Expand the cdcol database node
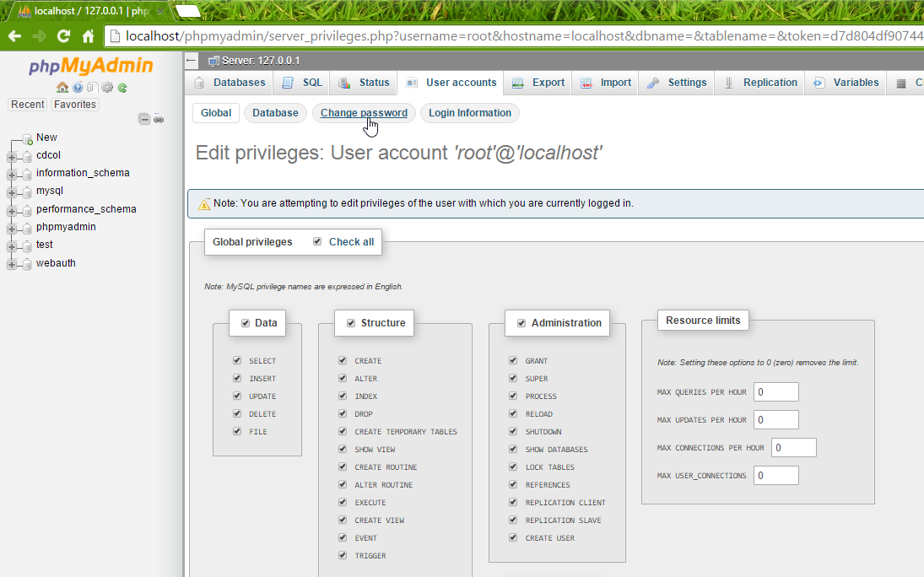Viewport: 924px width, 577px height. [11, 157]
